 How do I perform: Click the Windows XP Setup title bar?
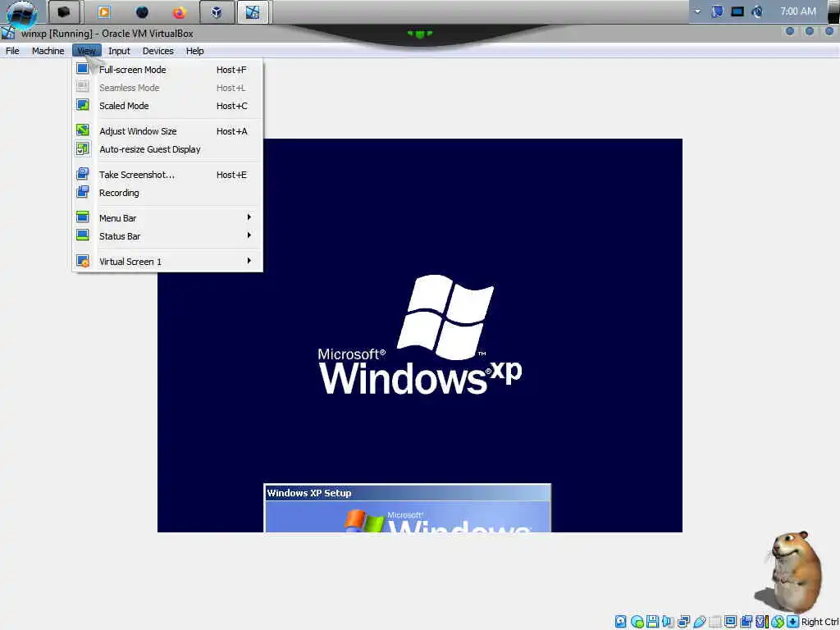pos(407,493)
